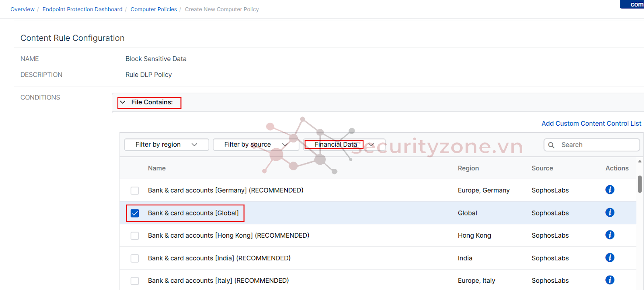Collapse the File Contains section
Viewport: 644px width, 290px height.
pyautogui.click(x=123, y=102)
